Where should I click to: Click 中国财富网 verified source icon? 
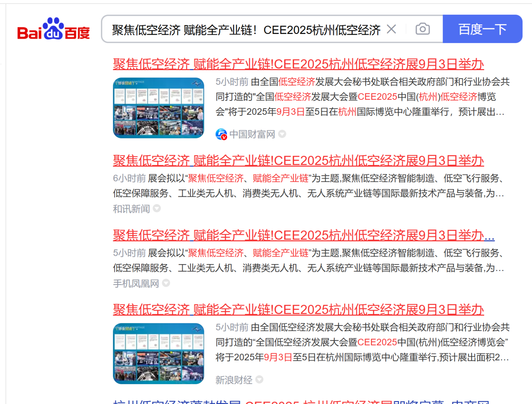pyautogui.click(x=221, y=134)
